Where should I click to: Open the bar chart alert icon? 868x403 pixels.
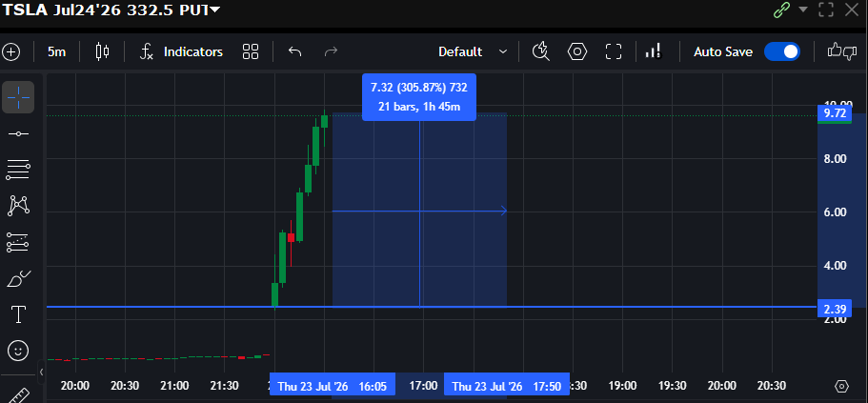(654, 52)
